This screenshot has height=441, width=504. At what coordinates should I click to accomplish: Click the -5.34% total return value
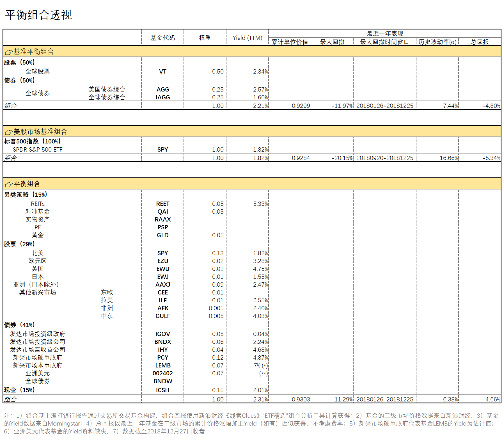coord(491,158)
